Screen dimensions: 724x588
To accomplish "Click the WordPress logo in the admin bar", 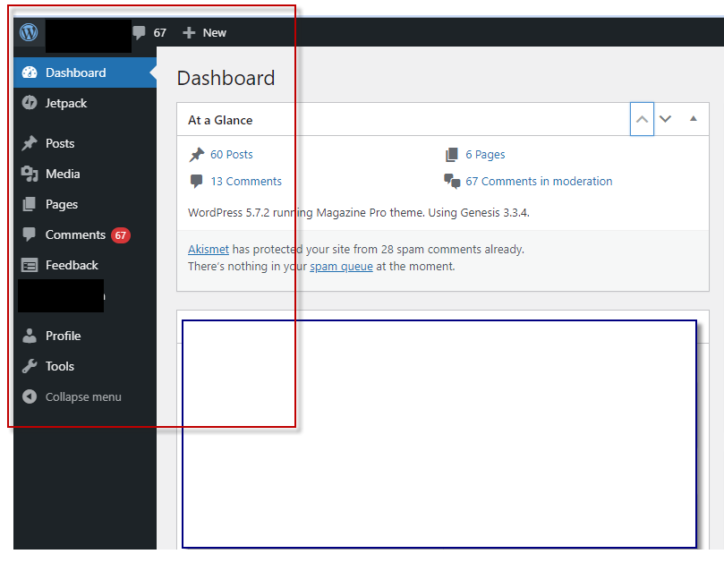I will [28, 32].
